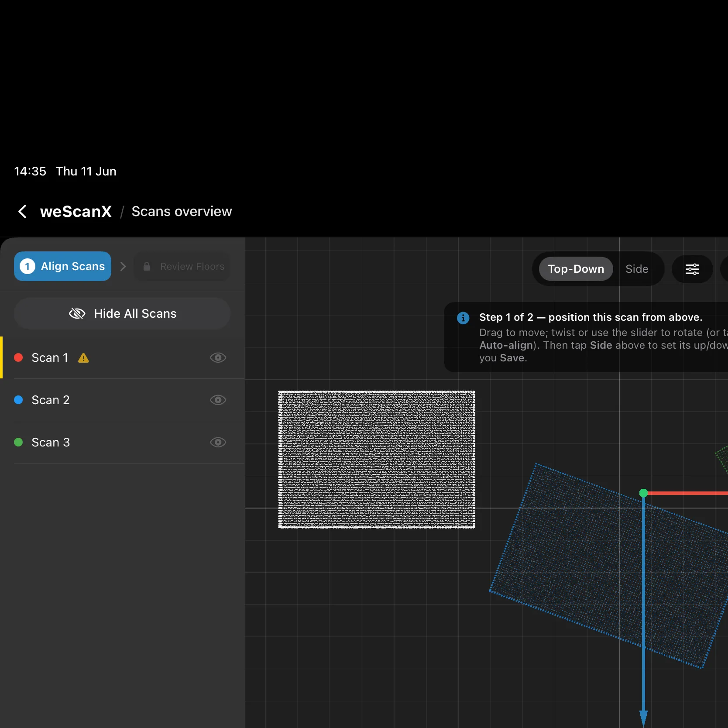Click the 14:35 status bar clock
Screen dimensions: 728x728
[x=30, y=171]
